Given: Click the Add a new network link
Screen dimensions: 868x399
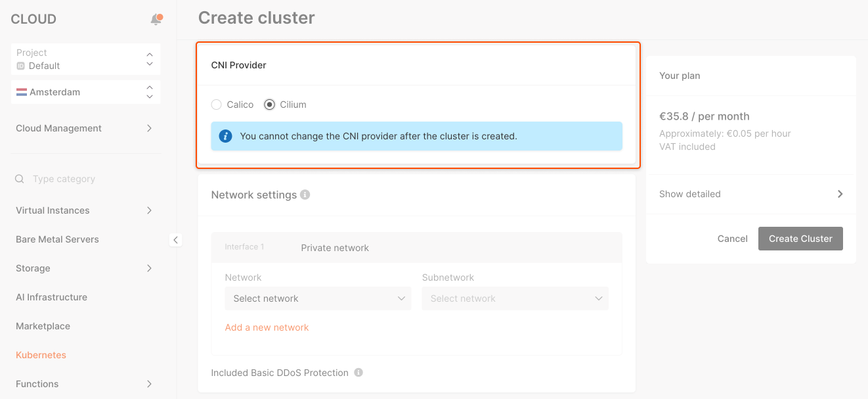Looking at the screenshot, I should tap(267, 327).
